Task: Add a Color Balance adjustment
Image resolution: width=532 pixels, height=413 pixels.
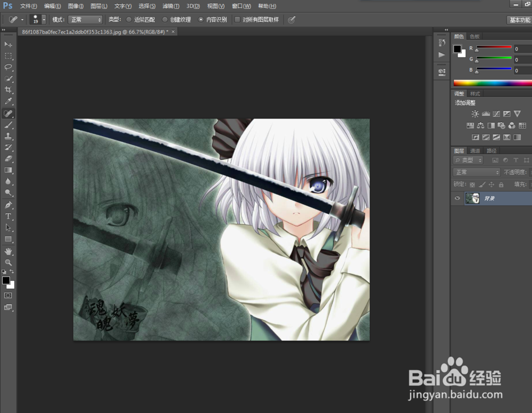Action: click(x=480, y=126)
